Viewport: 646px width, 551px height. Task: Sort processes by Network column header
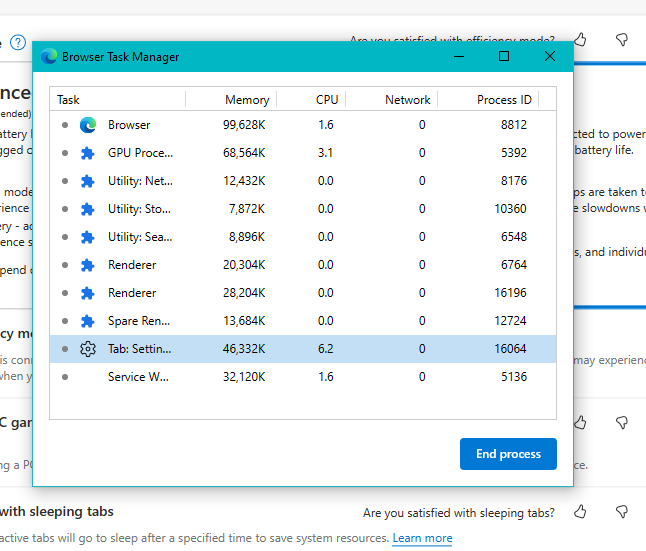[x=391, y=99]
